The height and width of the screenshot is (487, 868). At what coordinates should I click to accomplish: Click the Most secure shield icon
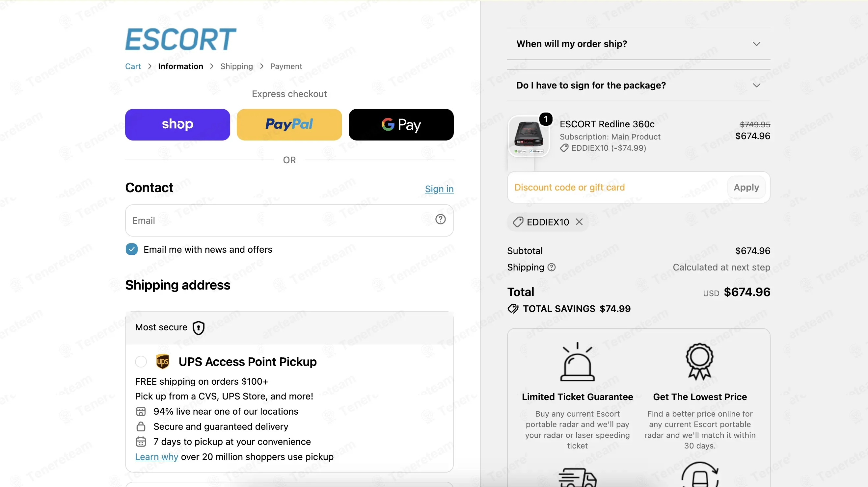click(x=199, y=328)
